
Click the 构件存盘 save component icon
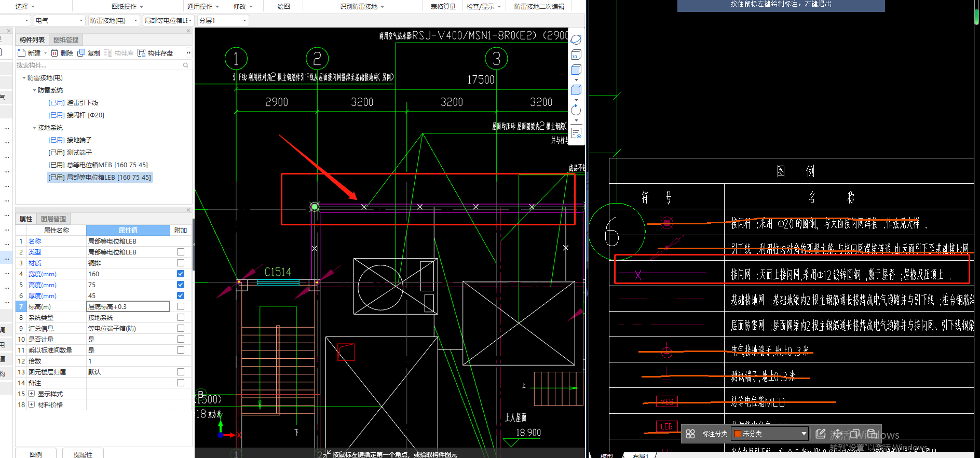(142, 53)
